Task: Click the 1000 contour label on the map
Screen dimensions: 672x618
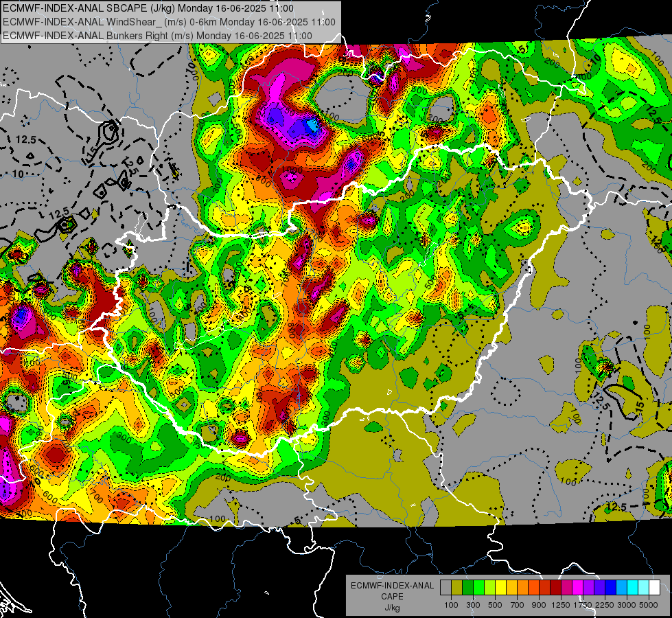Action: [x=292, y=170]
